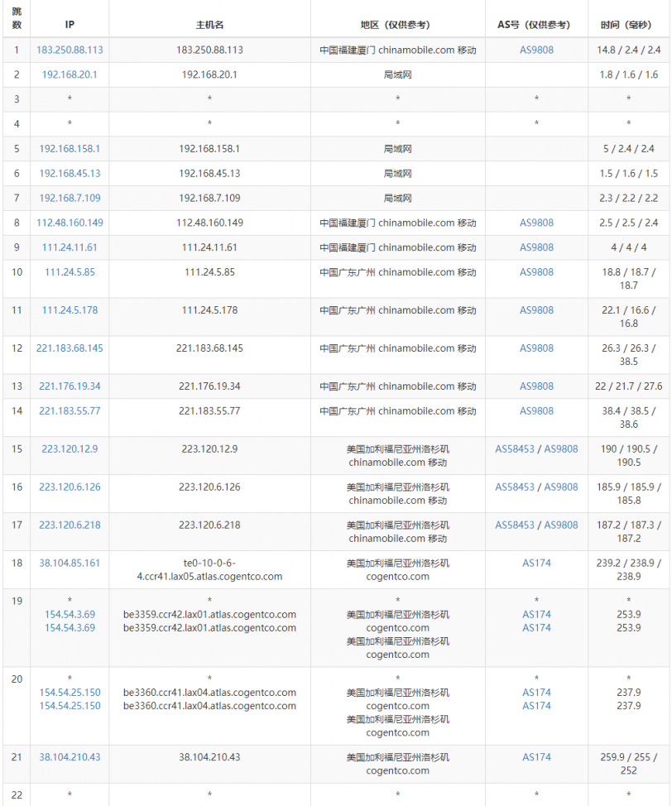Click the 38.104.85.161 IP link

point(70,563)
